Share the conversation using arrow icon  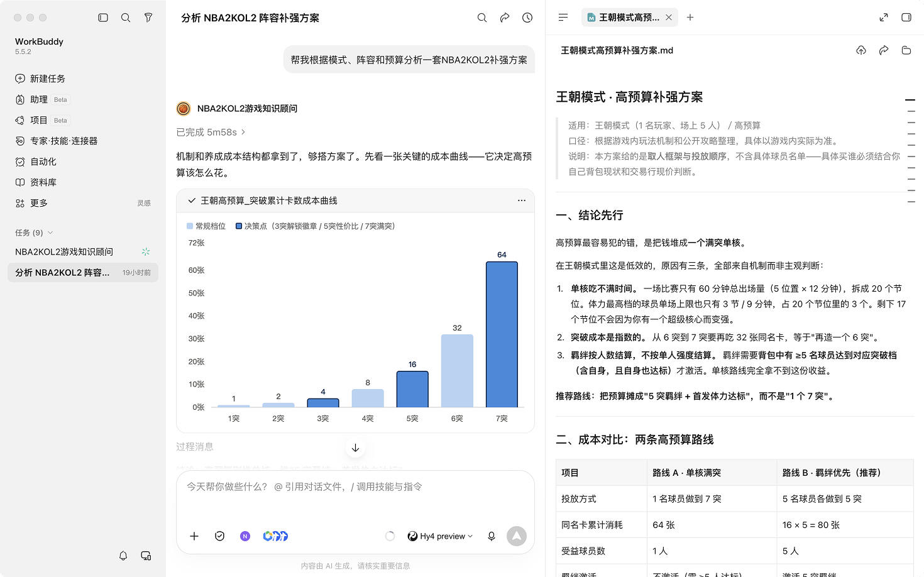pos(505,18)
